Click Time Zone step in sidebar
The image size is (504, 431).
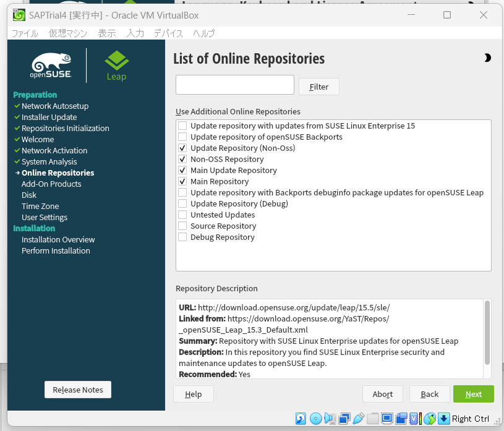tap(40, 206)
